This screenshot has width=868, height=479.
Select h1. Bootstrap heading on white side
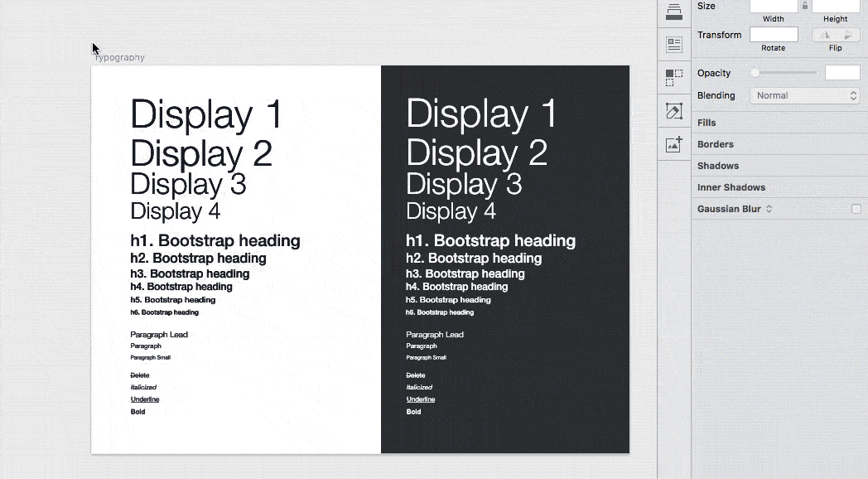point(215,240)
